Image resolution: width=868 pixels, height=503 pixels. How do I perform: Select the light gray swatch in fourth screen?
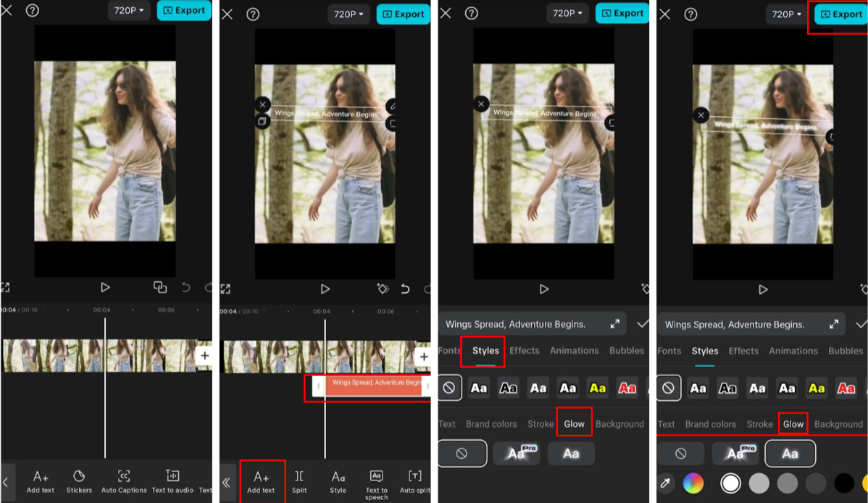tap(759, 483)
